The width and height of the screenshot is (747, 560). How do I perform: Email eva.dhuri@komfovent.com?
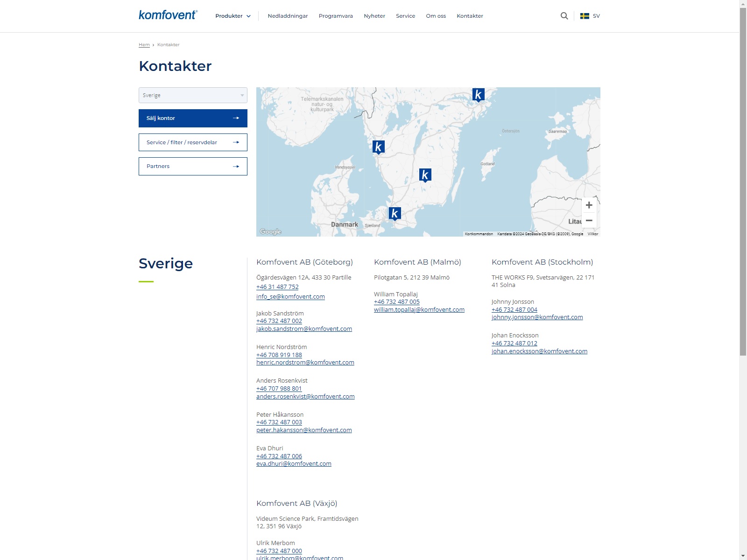[294, 464]
